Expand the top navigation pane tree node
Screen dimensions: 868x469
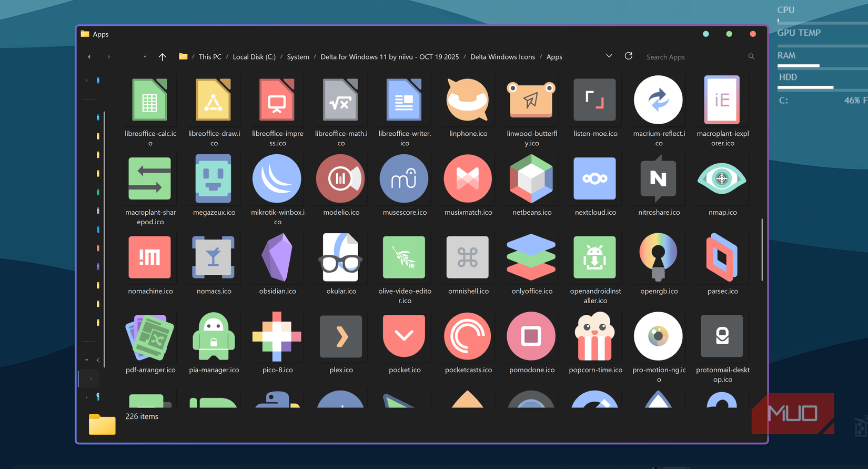[x=87, y=81]
